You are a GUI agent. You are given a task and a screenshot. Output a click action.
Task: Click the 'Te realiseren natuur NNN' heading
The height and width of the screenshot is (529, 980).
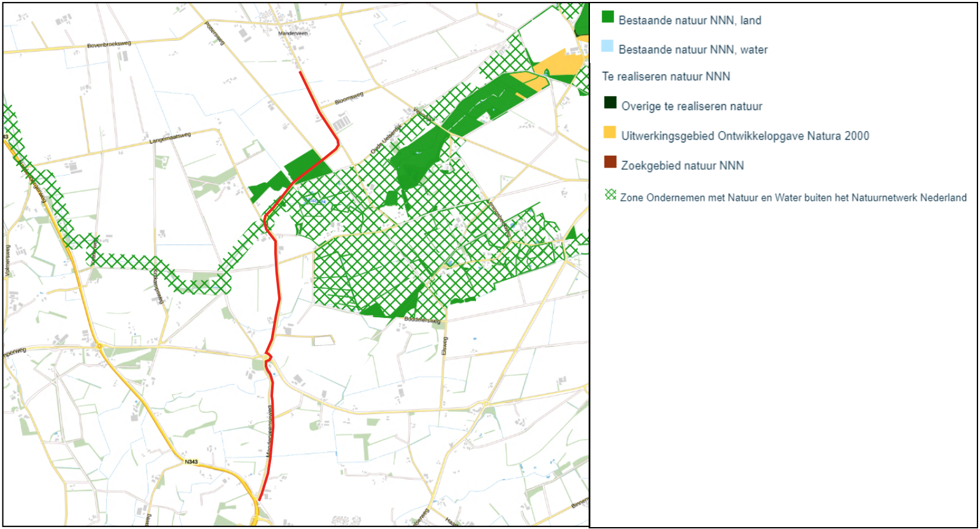click(666, 76)
